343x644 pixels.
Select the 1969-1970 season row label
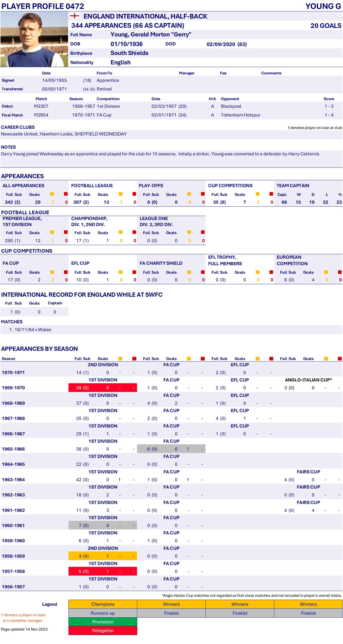pos(13,388)
